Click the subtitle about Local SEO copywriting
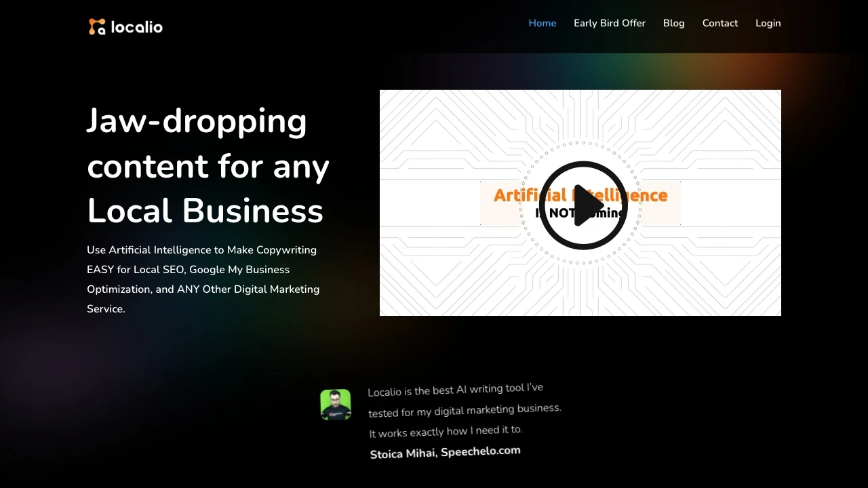 pyautogui.click(x=203, y=279)
